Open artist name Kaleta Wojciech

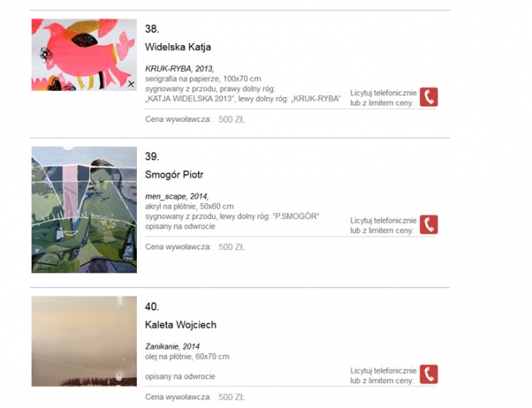click(x=181, y=324)
